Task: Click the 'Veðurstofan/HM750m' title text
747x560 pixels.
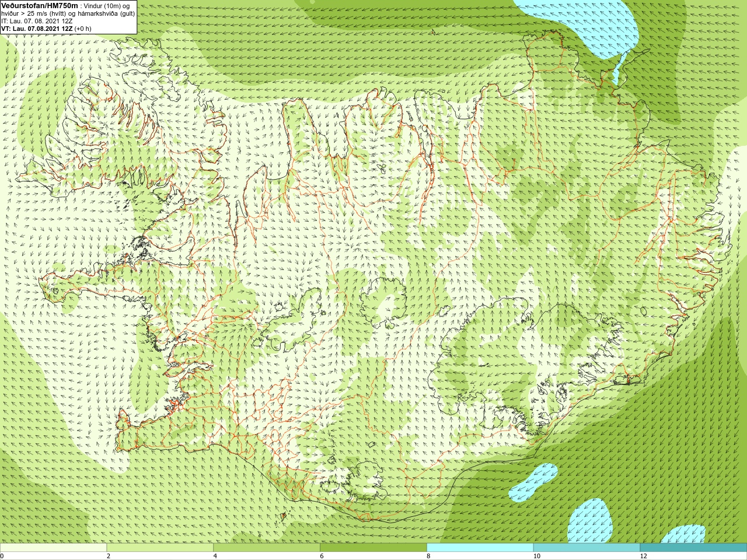Action: (39, 5)
